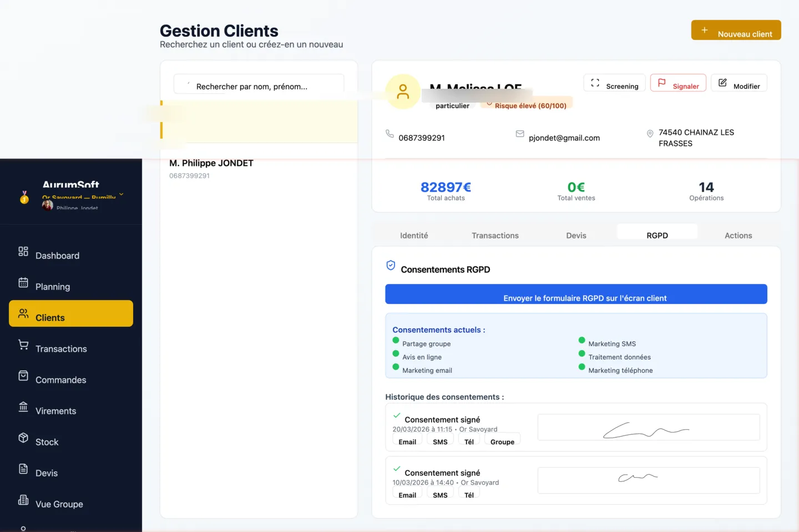The height and width of the screenshot is (532, 799).
Task: Click the Nouveau client button
Action: pyautogui.click(x=736, y=30)
